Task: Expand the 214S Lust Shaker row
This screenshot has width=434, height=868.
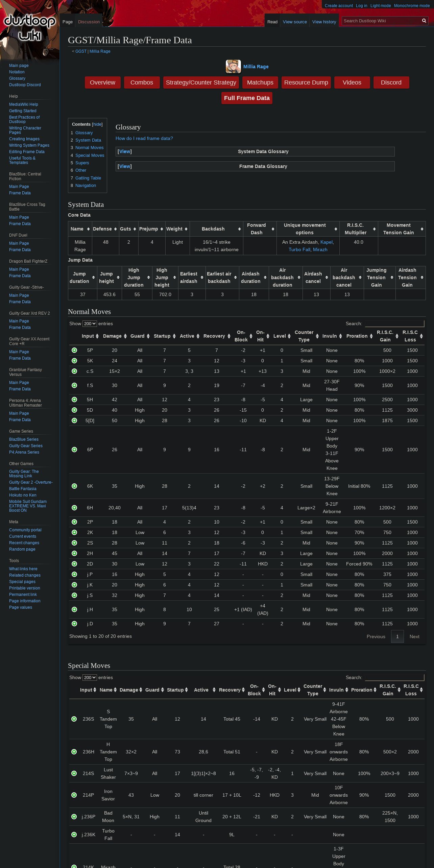Action: (x=74, y=773)
